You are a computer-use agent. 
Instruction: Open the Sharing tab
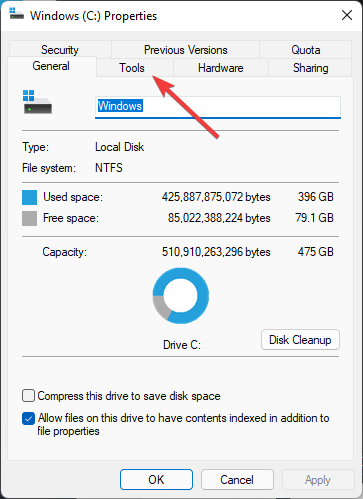[310, 68]
